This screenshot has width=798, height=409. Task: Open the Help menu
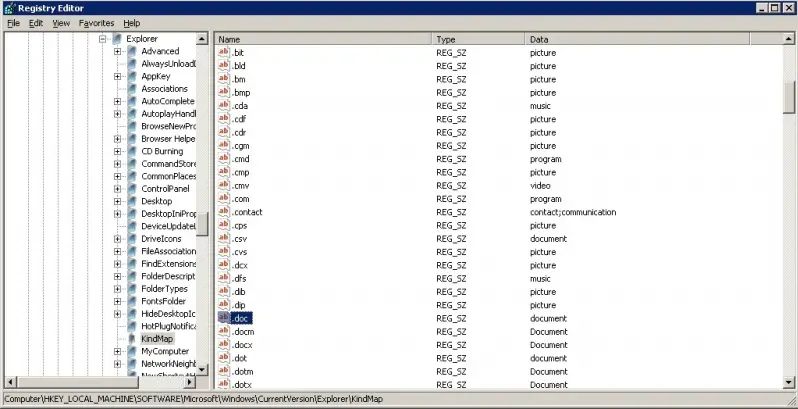click(131, 23)
